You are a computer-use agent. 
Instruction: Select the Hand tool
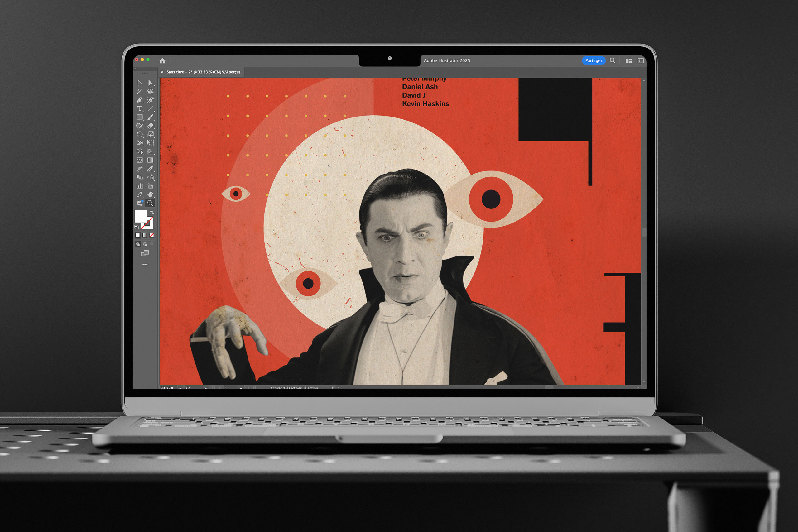click(150, 194)
